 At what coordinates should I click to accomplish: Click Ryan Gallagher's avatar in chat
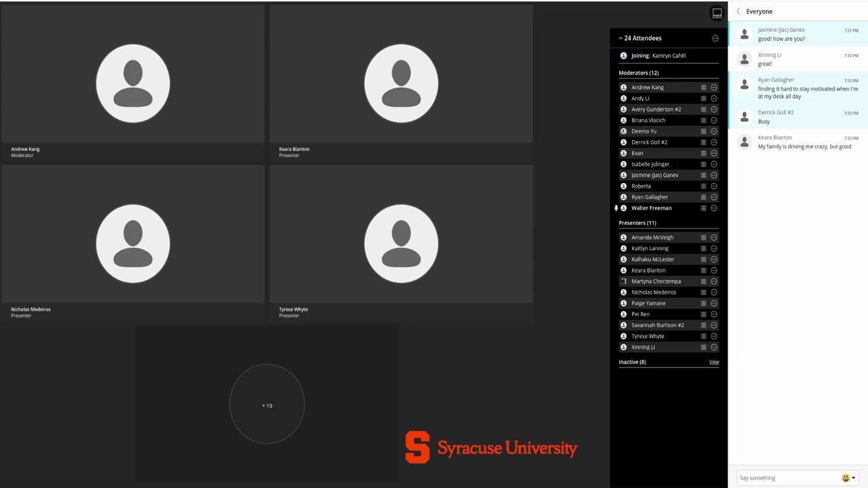(x=745, y=84)
